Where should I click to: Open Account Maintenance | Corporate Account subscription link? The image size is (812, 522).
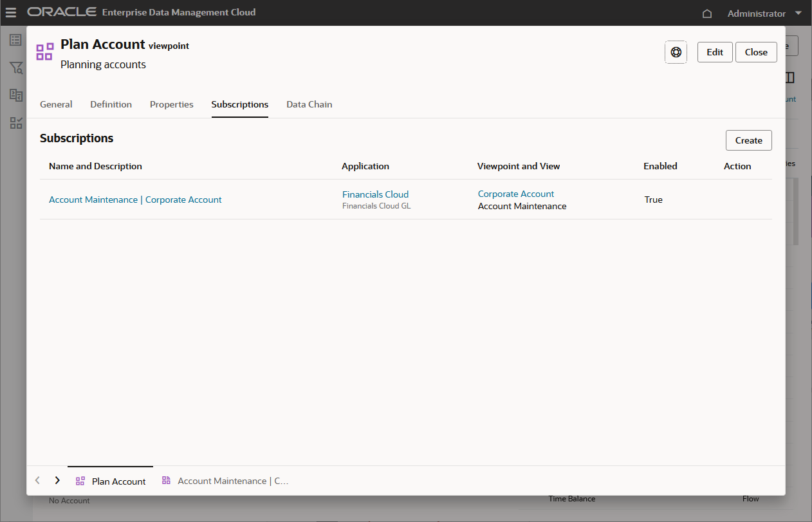[135, 200]
